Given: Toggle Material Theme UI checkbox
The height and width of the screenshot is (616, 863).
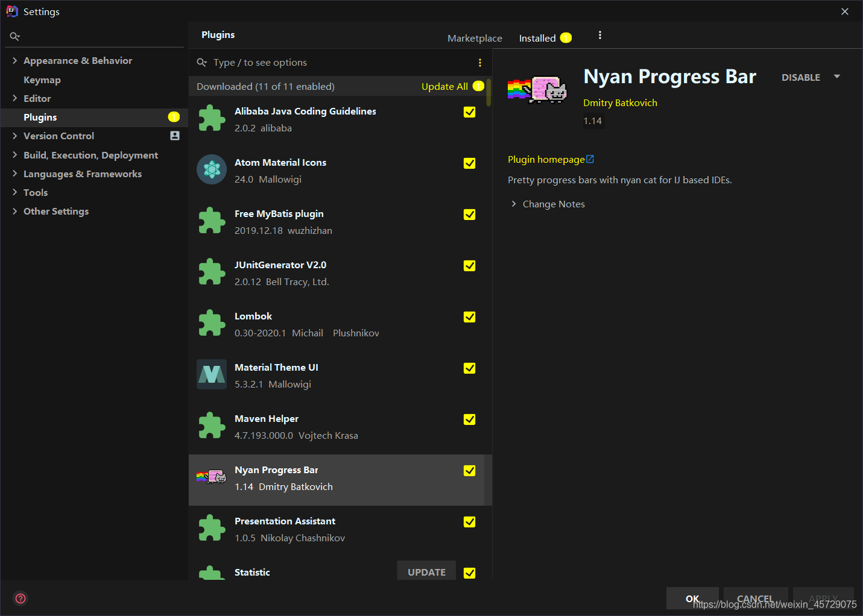Looking at the screenshot, I should tap(469, 368).
